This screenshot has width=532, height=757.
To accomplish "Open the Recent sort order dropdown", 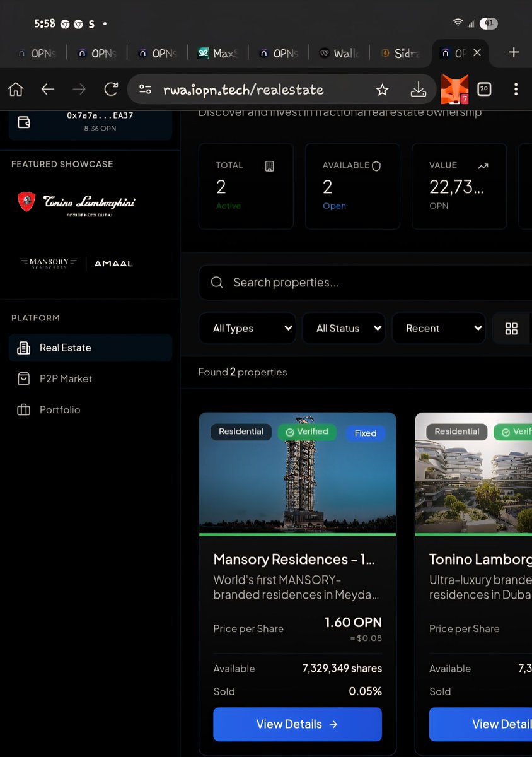I will tap(439, 328).
